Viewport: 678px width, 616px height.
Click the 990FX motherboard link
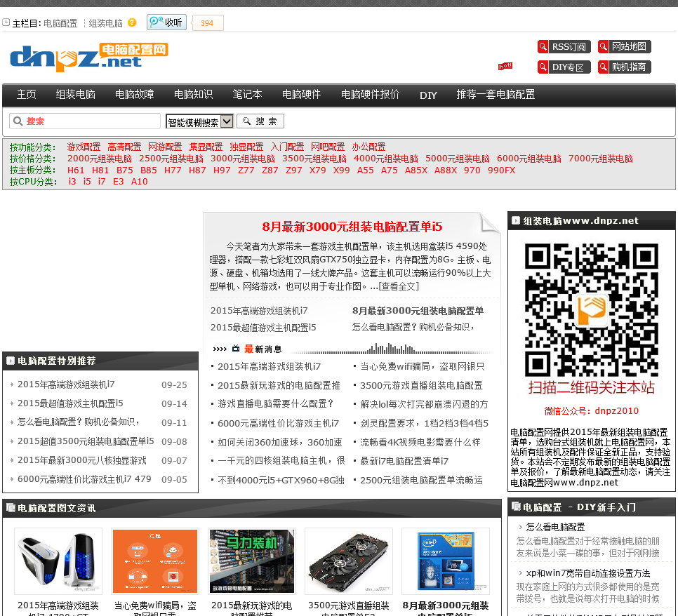tap(502, 170)
